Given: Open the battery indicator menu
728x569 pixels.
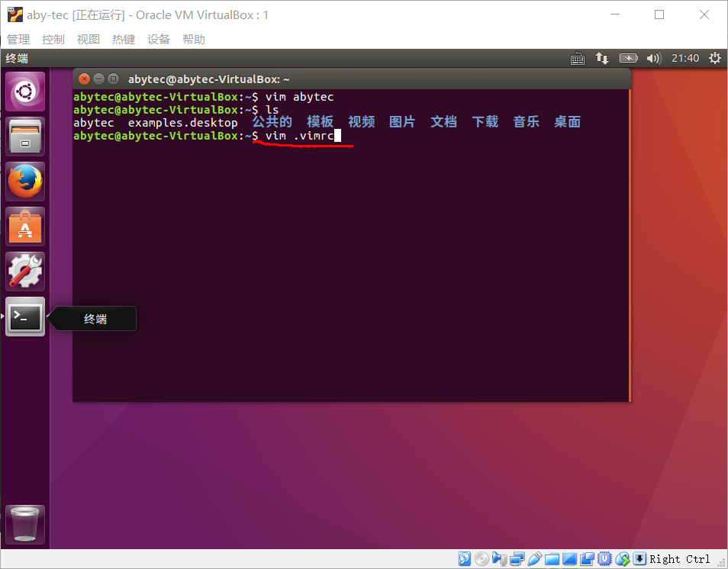Looking at the screenshot, I should click(x=629, y=59).
